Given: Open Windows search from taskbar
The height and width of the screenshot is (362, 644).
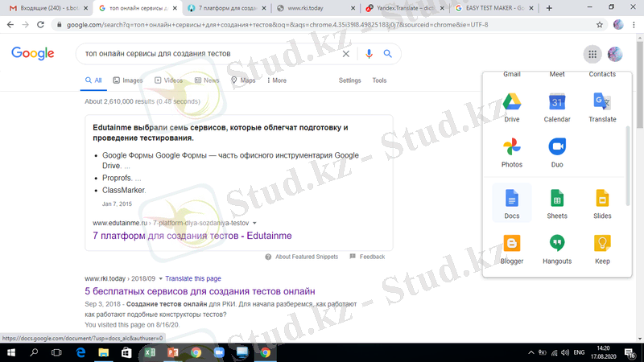Looking at the screenshot, I should tap(34, 352).
